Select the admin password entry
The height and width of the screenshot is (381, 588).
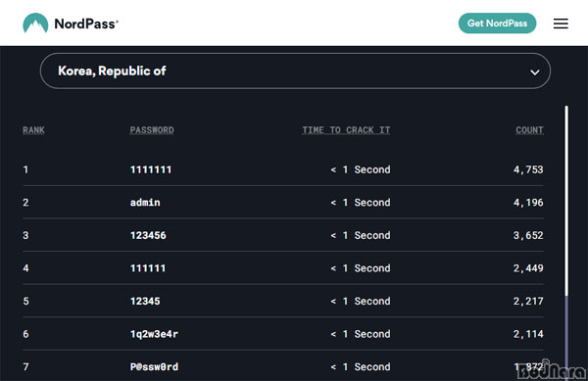pyautogui.click(x=145, y=203)
